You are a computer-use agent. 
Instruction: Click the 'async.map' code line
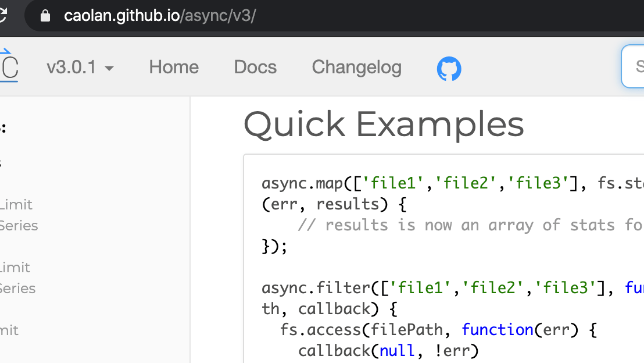point(453,183)
